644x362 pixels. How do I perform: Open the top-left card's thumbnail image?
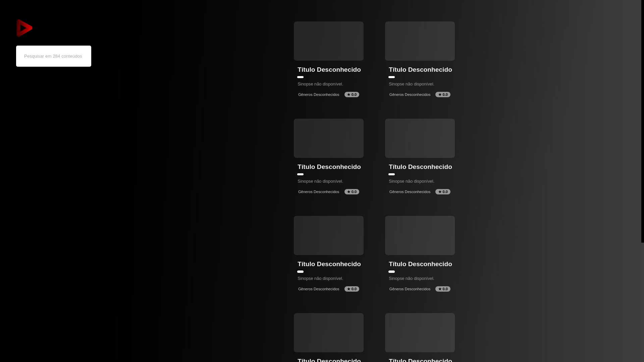pos(328,41)
